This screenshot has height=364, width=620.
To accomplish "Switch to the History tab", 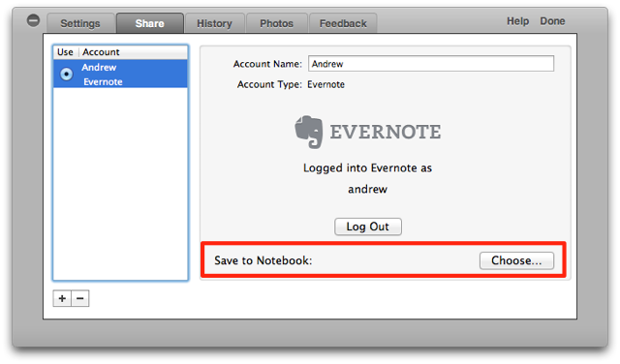I will pos(215,23).
